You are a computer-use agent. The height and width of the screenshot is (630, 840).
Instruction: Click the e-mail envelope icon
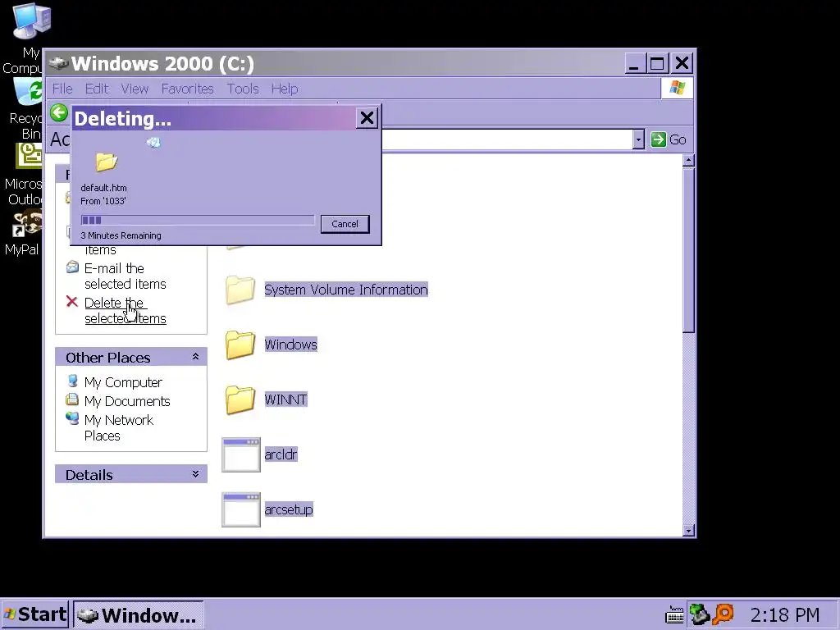click(x=72, y=267)
